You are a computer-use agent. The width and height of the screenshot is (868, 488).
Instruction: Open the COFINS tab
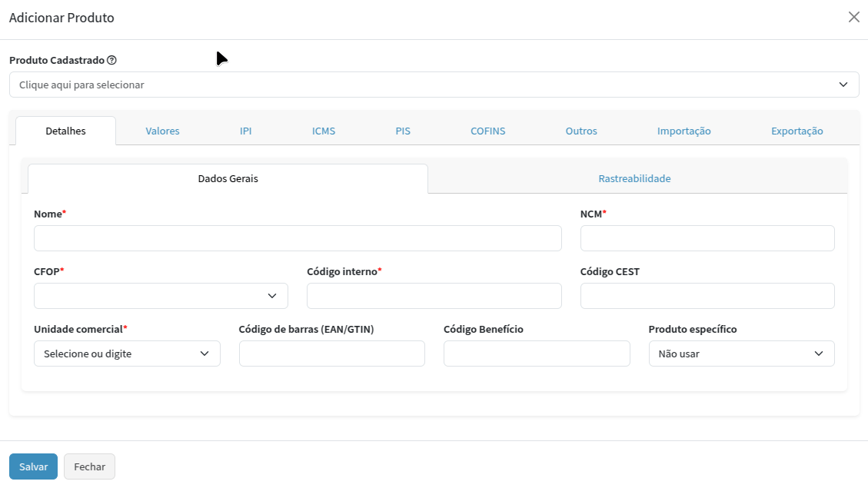coord(487,131)
